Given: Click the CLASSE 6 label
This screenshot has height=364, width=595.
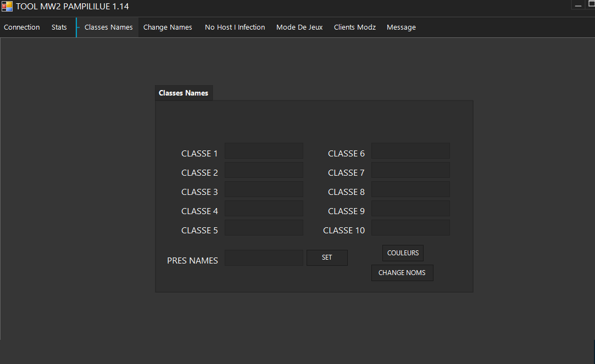Looking at the screenshot, I should point(347,154).
